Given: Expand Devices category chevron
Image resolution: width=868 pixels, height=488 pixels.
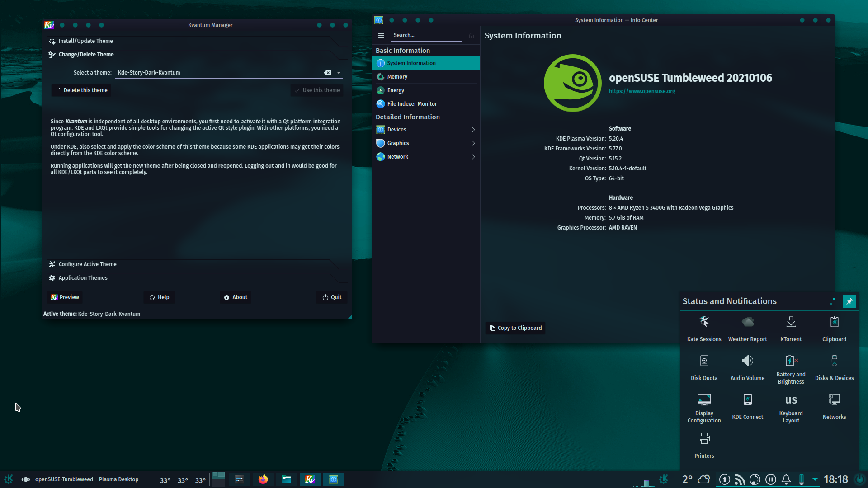Looking at the screenshot, I should [x=473, y=130].
